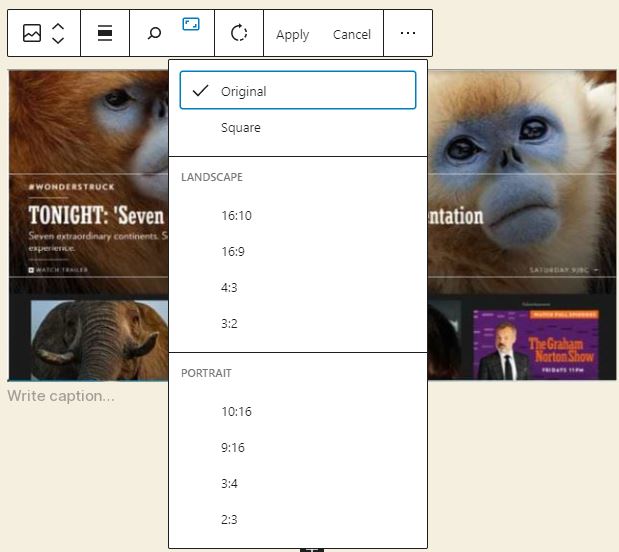This screenshot has height=552, width=619.
Task: Select the 9:16 portrait ratio
Action: click(x=298, y=447)
